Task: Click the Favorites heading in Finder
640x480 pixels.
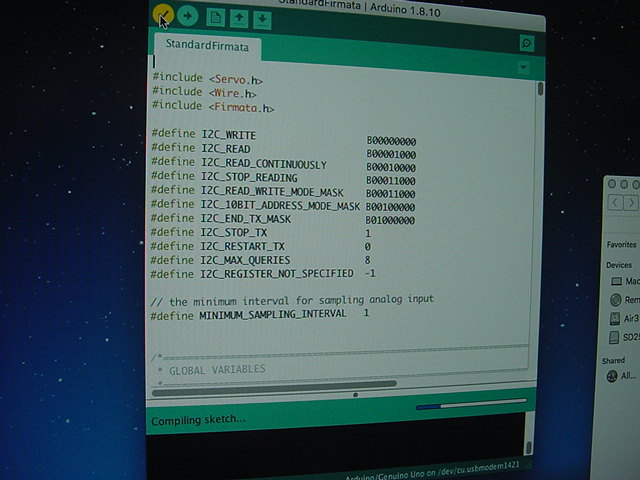Action: pos(622,244)
